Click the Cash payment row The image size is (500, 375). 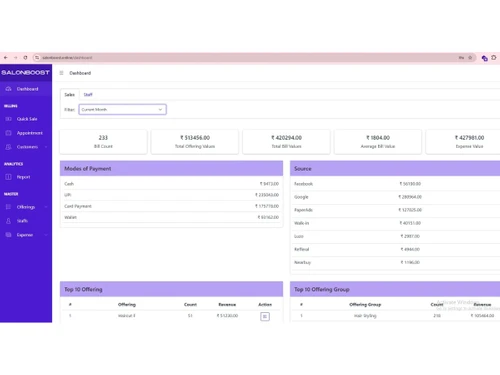tap(171, 184)
